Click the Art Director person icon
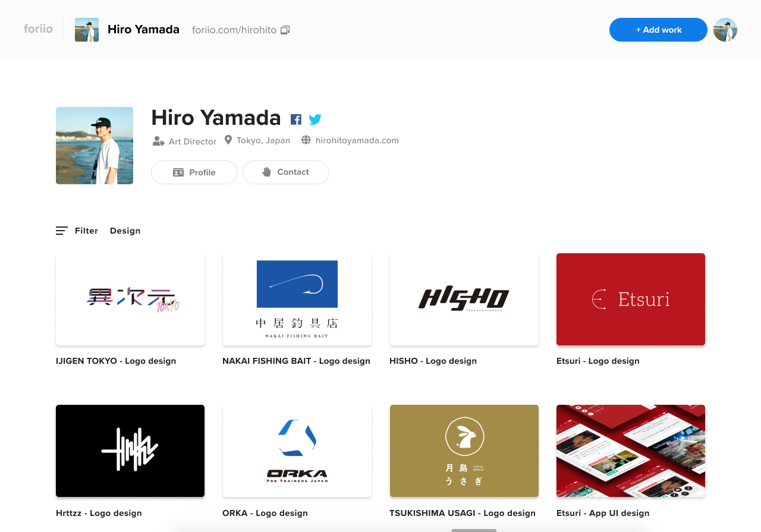Viewport: 761px width, 532px height. [158, 141]
